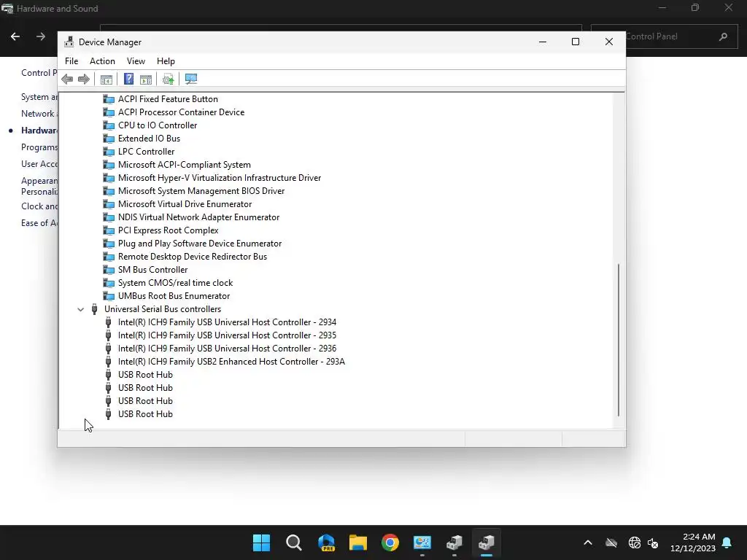747x560 pixels.
Task: Toggle the Show/Hide Action Pane toolbar icon
Action: click(146, 79)
